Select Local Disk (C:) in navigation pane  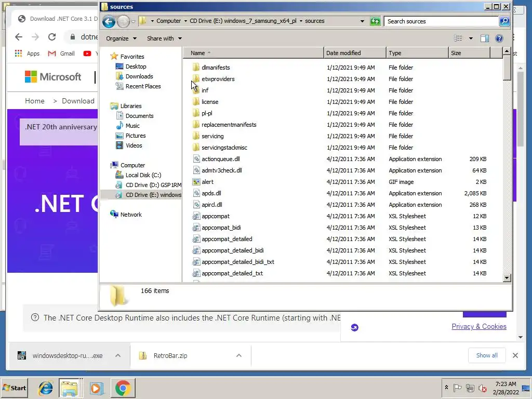click(x=143, y=175)
